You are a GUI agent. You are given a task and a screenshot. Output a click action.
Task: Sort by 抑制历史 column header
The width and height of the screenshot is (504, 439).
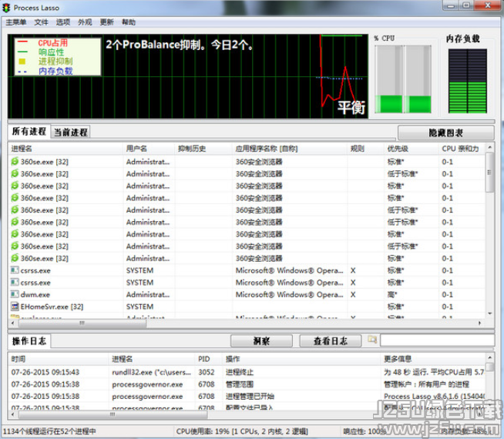(x=203, y=149)
